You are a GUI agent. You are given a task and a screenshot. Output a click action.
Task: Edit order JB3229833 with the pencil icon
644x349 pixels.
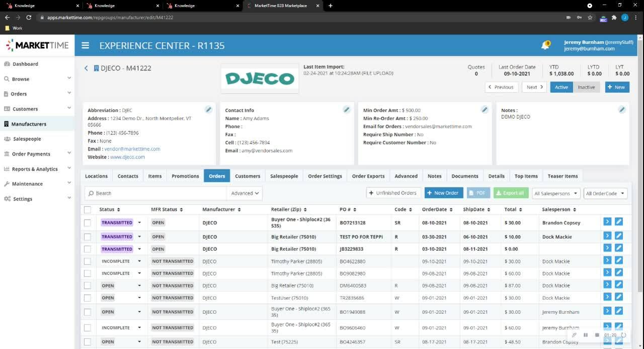coord(619,248)
